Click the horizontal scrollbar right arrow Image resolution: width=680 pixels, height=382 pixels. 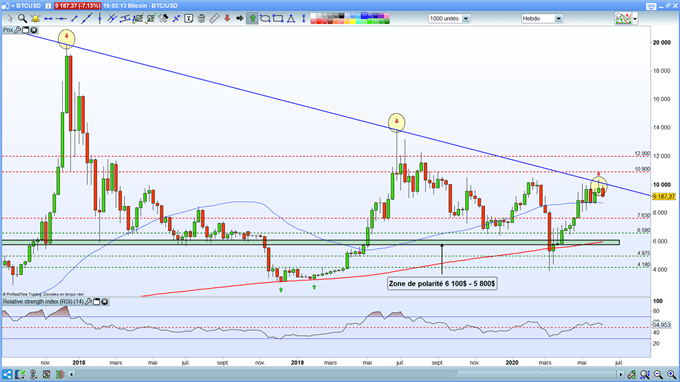pos(621,374)
